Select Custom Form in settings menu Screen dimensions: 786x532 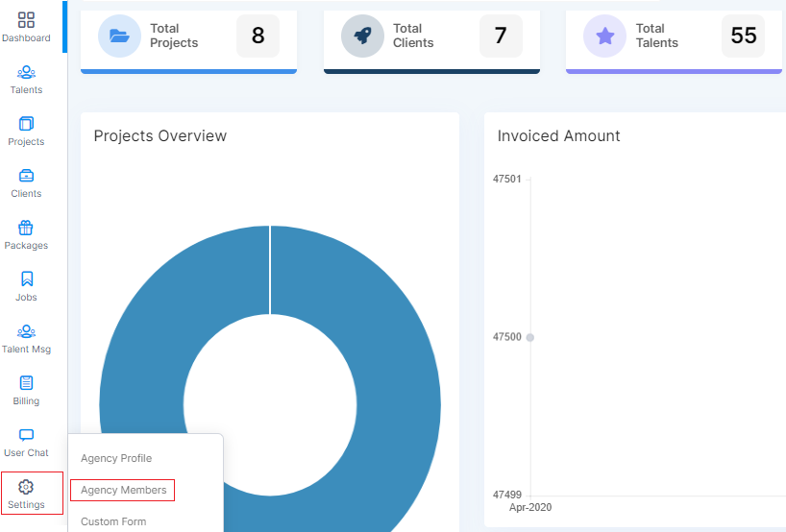(x=113, y=521)
